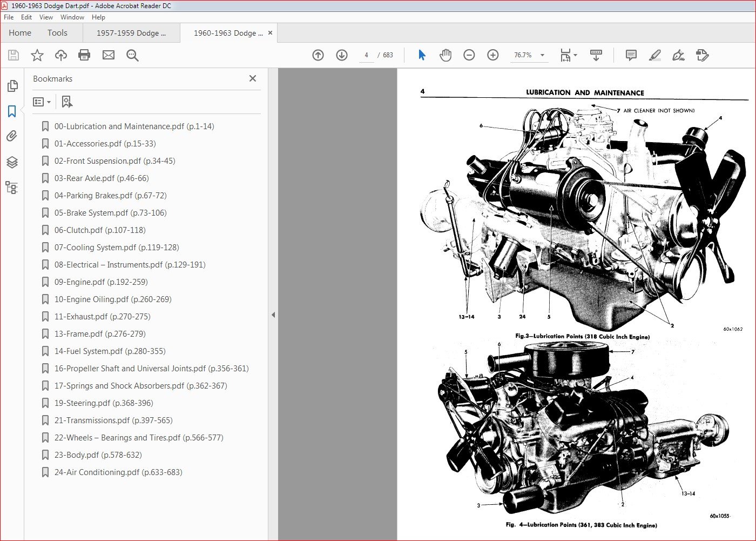Open the find text magnifier icon
The height and width of the screenshot is (541, 756).
[132, 55]
